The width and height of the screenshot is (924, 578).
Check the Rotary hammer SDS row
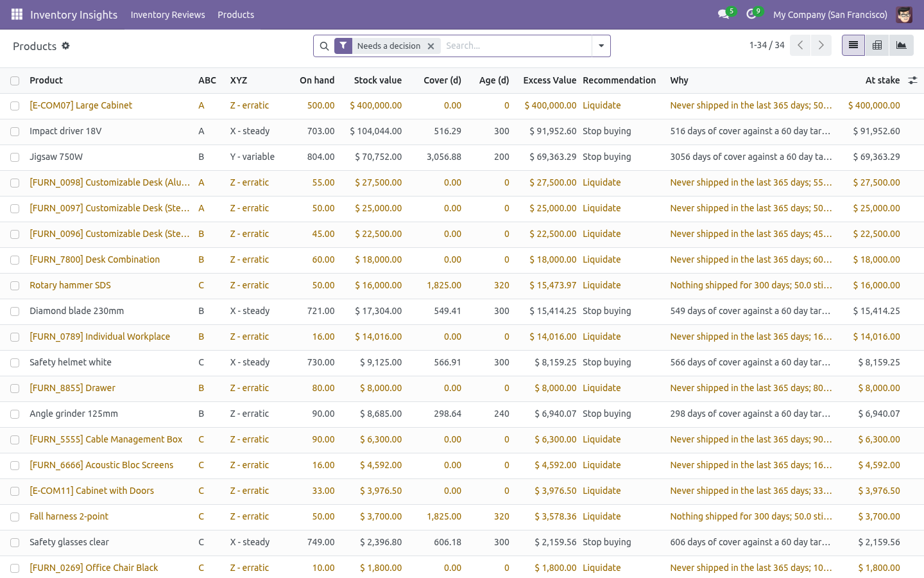(x=15, y=286)
